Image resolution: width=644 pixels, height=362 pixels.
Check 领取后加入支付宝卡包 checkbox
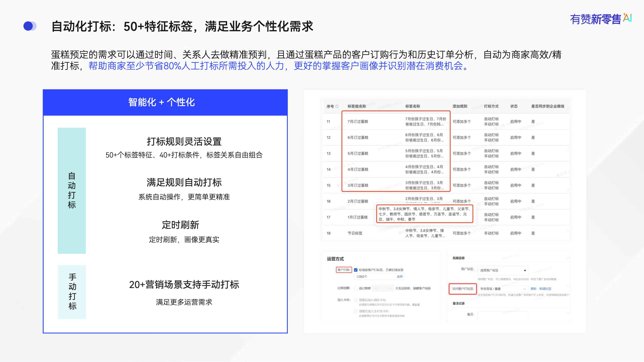pos(356,311)
